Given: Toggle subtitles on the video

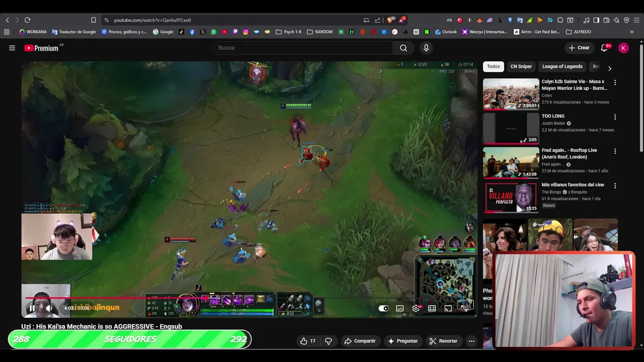Looking at the screenshot, I should (x=399, y=309).
